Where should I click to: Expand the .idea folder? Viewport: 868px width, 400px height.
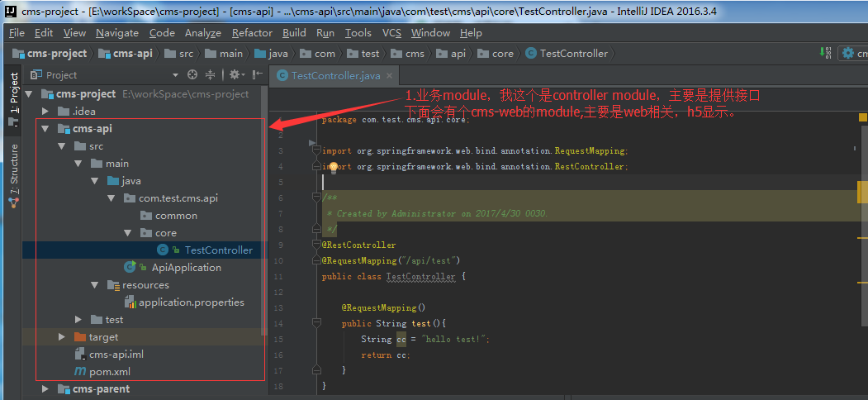(x=45, y=112)
